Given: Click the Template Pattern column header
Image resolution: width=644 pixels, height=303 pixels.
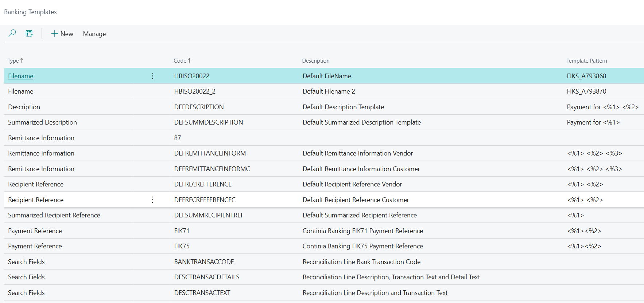Looking at the screenshot, I should tap(586, 61).
